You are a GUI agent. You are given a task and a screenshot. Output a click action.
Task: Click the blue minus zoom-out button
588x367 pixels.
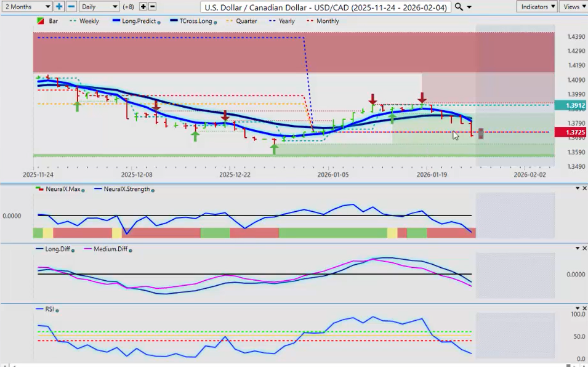(71, 6)
